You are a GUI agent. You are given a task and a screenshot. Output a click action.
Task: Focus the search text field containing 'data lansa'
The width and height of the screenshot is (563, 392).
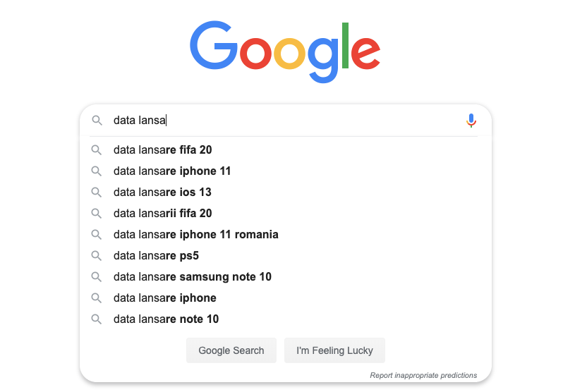[x=282, y=121]
